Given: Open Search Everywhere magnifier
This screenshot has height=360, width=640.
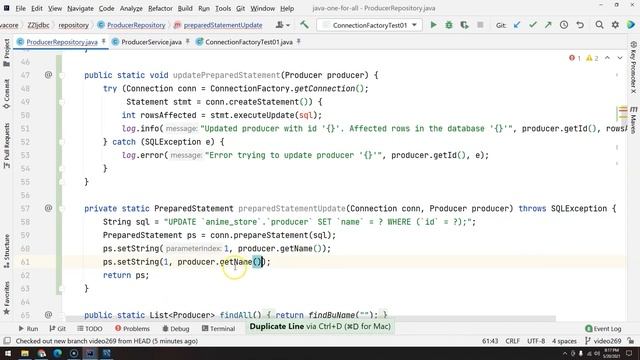Looking at the screenshot, I should (x=599, y=25).
